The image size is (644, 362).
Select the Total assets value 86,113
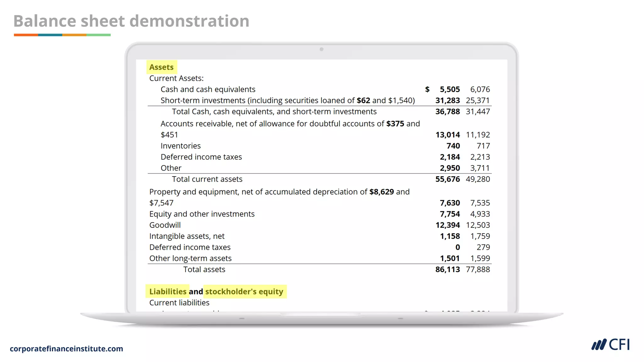(x=447, y=270)
